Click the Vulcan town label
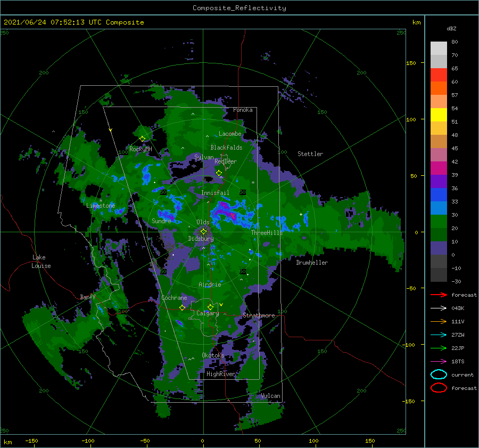 point(271,396)
